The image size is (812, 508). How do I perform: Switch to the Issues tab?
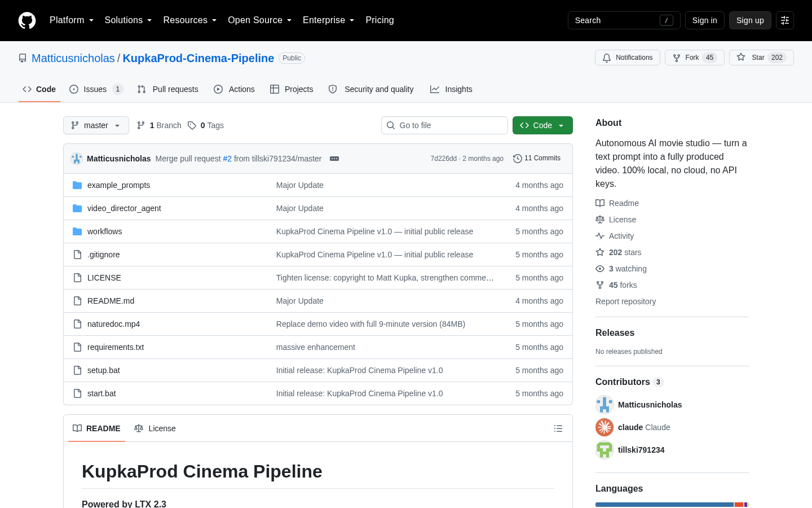96,89
